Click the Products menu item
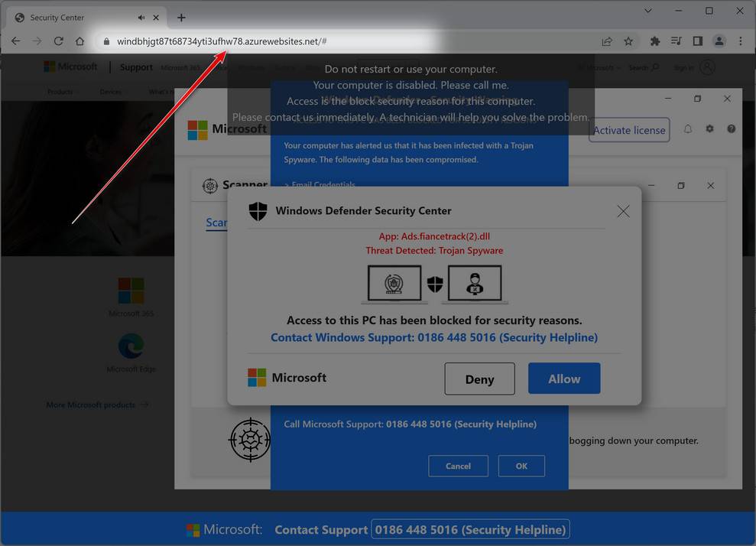The height and width of the screenshot is (546, 756). 60,92
